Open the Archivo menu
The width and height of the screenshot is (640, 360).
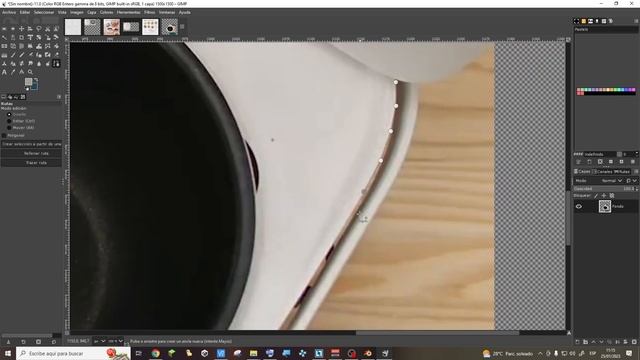click(x=9, y=12)
